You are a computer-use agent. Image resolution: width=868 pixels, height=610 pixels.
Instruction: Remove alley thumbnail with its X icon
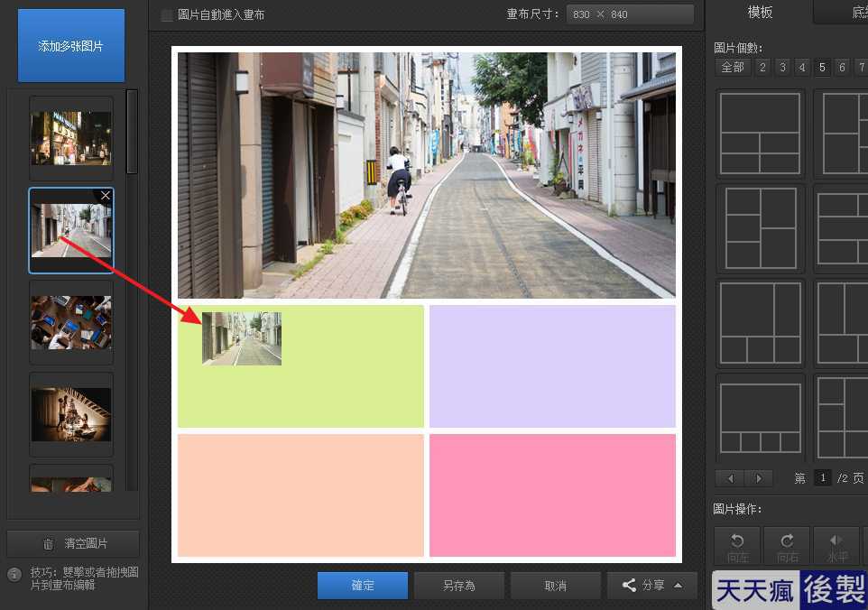coord(106,196)
